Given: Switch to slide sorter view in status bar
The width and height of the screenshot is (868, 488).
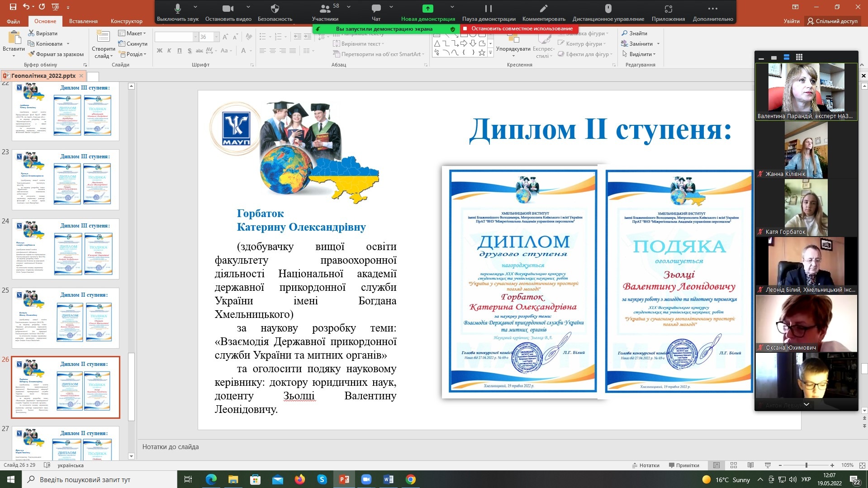Looking at the screenshot, I should tap(734, 465).
